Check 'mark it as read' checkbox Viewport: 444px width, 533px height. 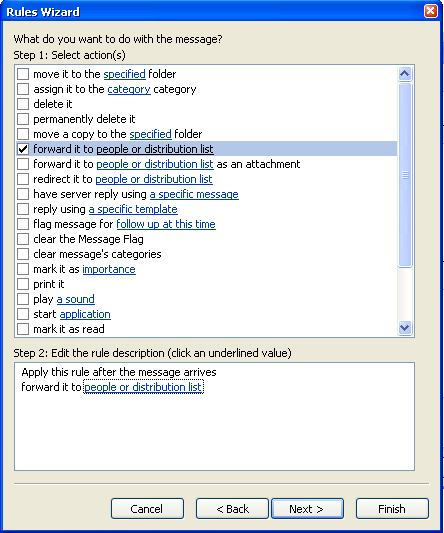23,329
